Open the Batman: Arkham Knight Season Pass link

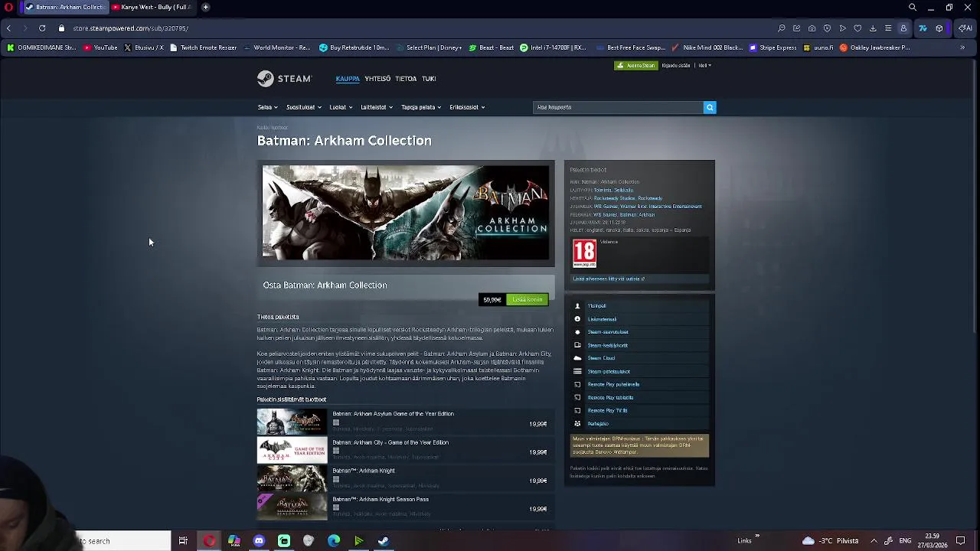click(x=381, y=500)
